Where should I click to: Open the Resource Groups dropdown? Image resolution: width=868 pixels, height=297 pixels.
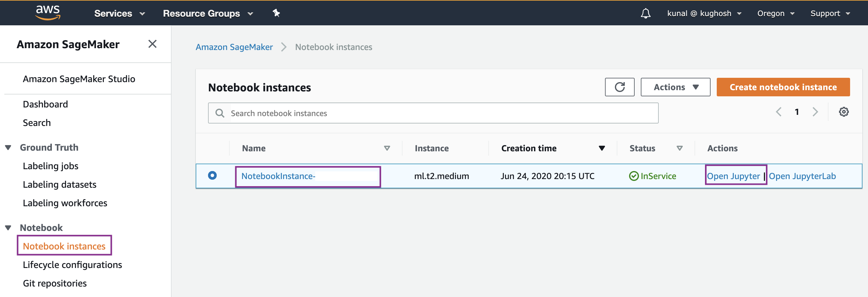pyautogui.click(x=208, y=14)
